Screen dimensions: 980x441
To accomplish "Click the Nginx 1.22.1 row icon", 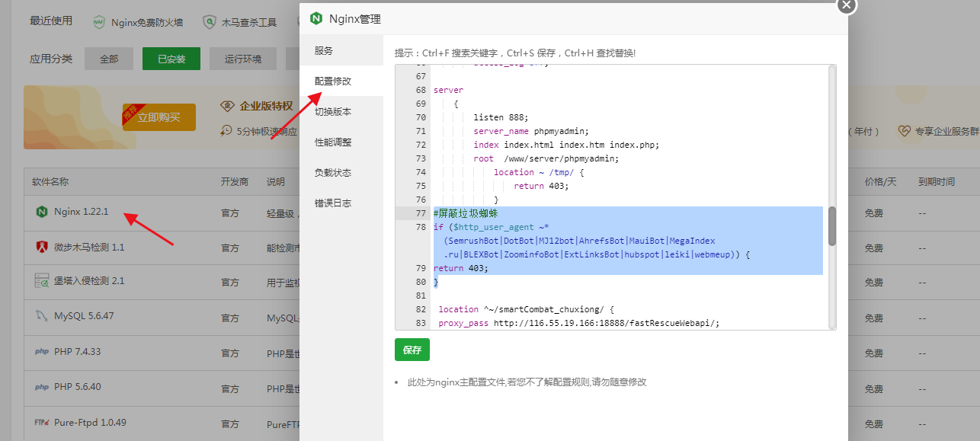I will click(x=41, y=212).
